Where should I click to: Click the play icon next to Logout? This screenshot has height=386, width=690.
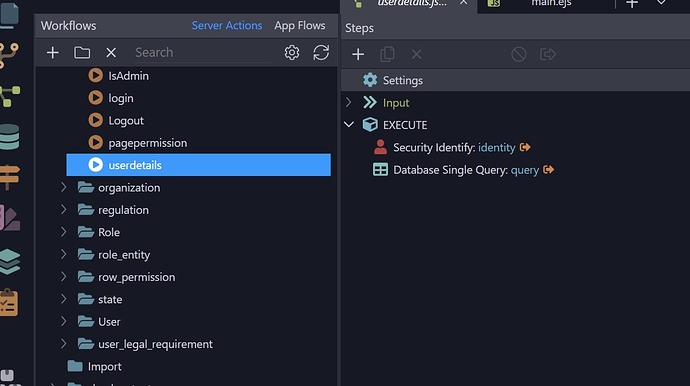95,120
